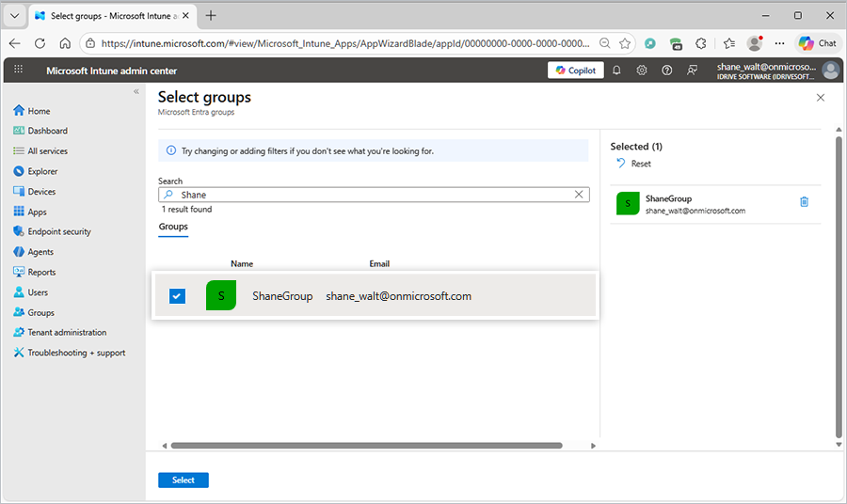This screenshot has width=847, height=504.
Task: Delete ShaneGroup from the Selected list
Action: click(x=804, y=202)
